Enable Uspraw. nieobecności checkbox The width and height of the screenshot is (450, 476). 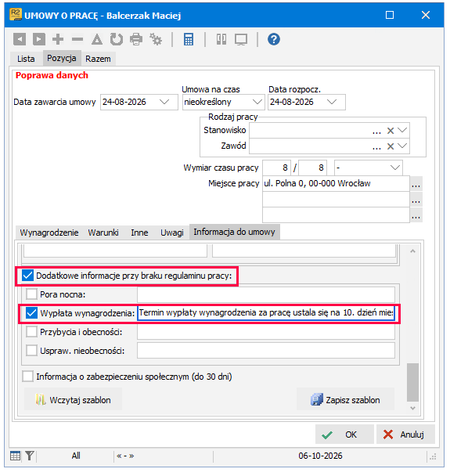point(31,351)
